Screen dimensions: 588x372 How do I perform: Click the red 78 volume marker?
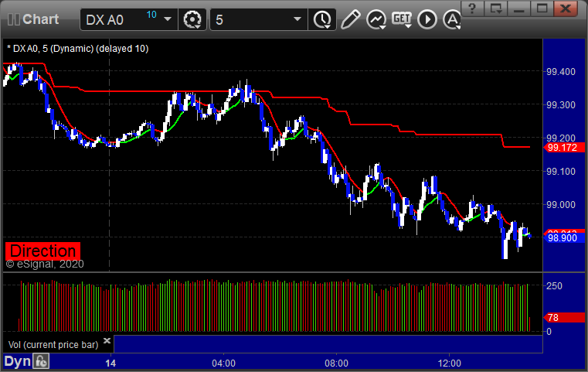tap(564, 318)
